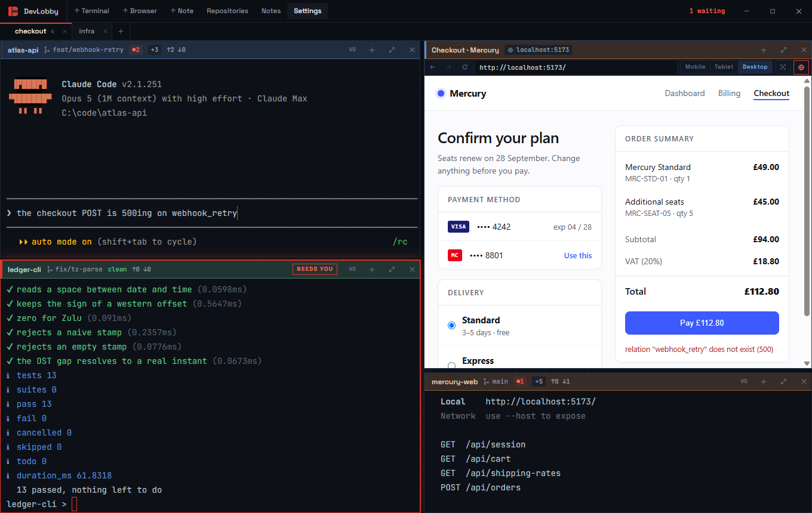Click the NEEDS YOU badge on ledger-cli
Image resolution: width=812 pixels, height=513 pixels.
tap(315, 269)
